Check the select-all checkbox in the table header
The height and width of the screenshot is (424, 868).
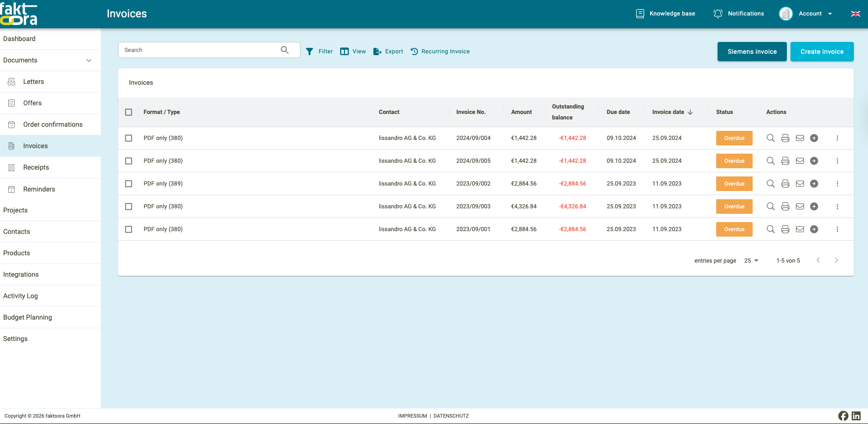pyautogui.click(x=129, y=112)
